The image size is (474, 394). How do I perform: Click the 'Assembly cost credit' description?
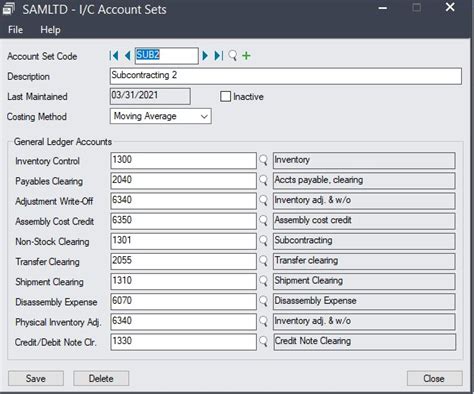coord(364,221)
